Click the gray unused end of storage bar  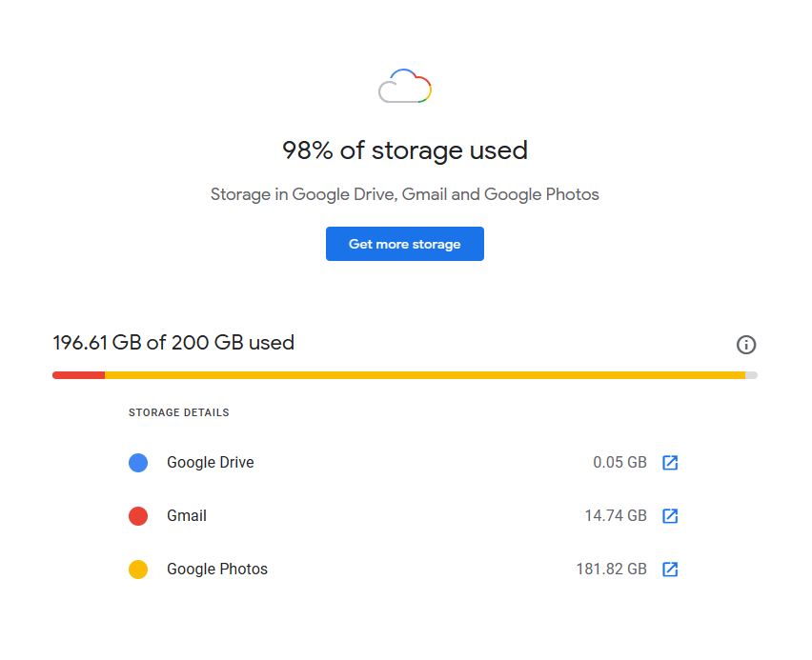[x=751, y=375]
